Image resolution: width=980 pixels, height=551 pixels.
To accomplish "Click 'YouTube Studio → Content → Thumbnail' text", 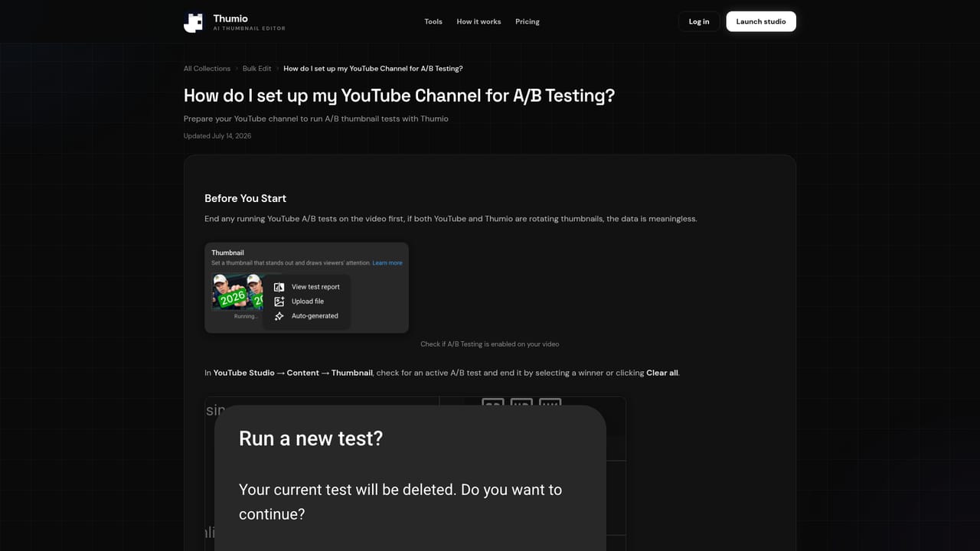I will pyautogui.click(x=293, y=373).
